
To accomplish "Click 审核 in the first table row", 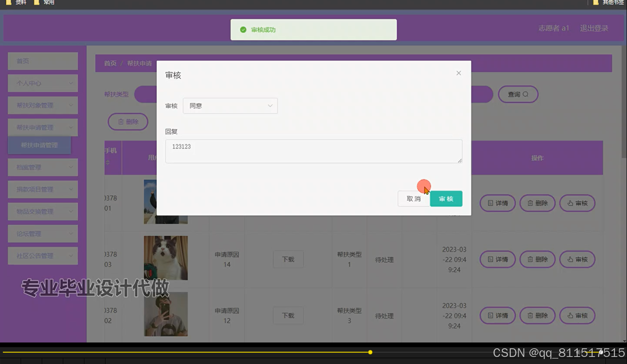I will tap(577, 203).
